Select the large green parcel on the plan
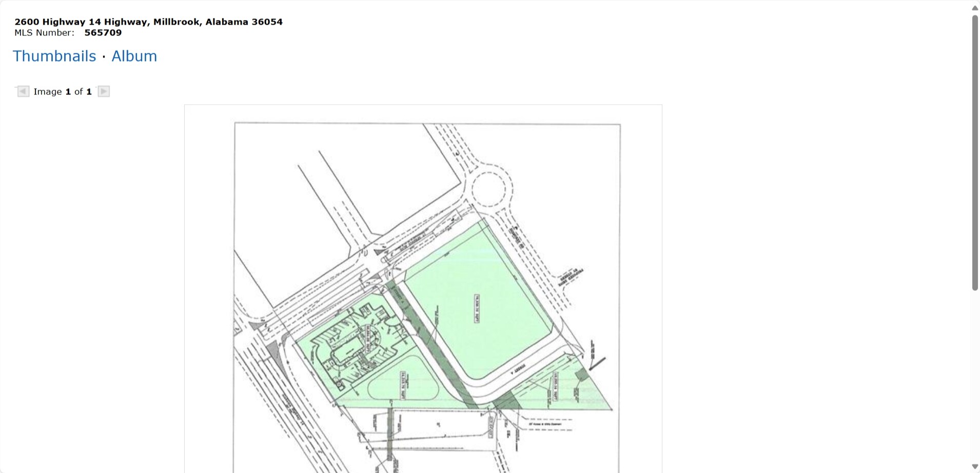This screenshot has width=980, height=473. 477,308
